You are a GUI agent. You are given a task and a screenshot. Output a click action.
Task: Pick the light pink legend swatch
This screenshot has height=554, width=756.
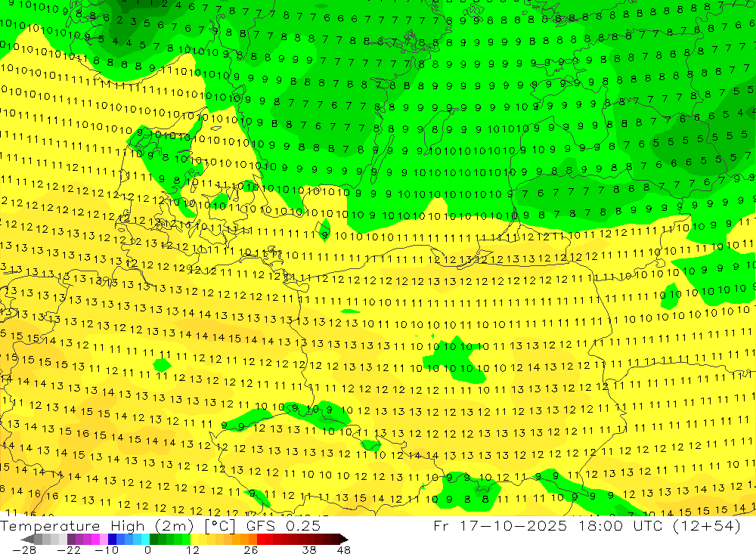tap(104, 539)
